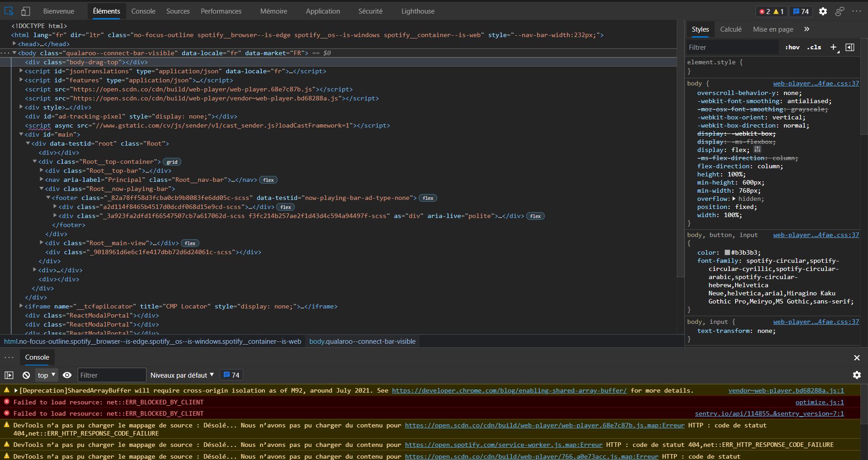Switch to the Calculé styles tab

(x=731, y=29)
